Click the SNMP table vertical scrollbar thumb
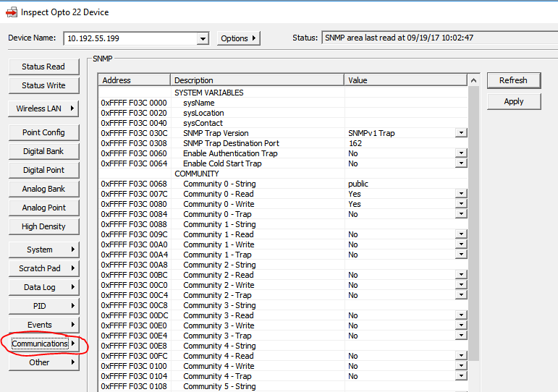Screen dimensions: 558x392 point(473,223)
